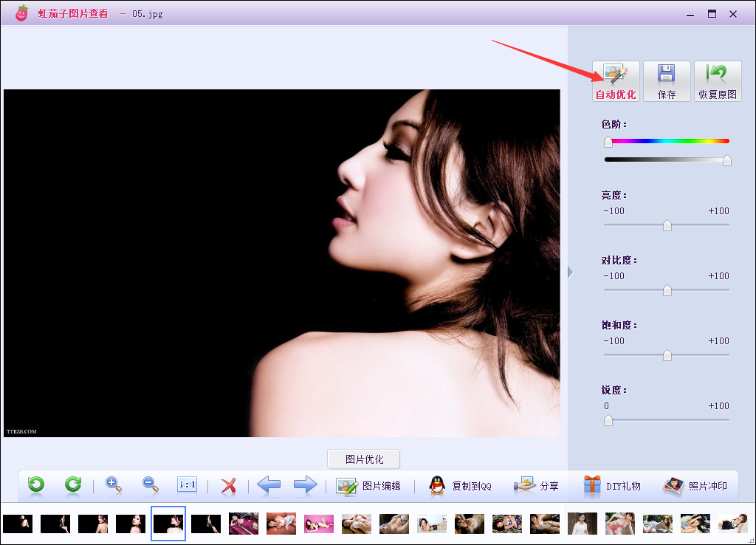Click the 自动优化 auto-optimize button
Screen dimensions: 756x545
tap(616, 81)
